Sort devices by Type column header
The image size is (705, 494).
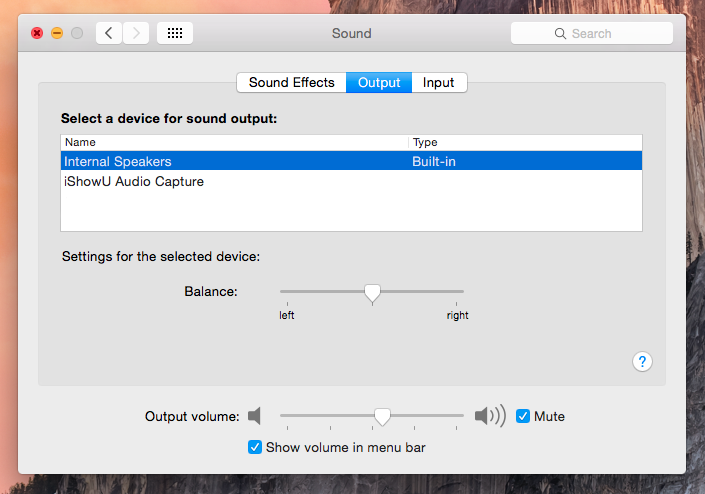[524, 143]
